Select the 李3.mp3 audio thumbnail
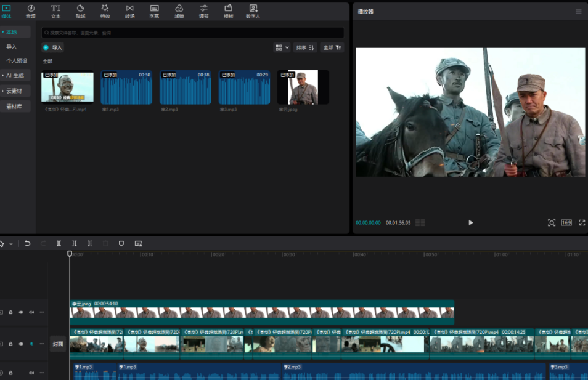This screenshot has height=380, width=588. tap(244, 87)
